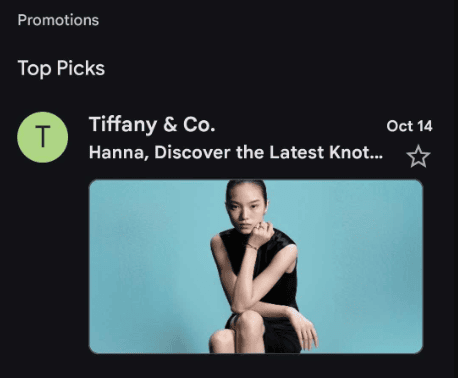
Task: Click the Promotions category label
Action: pos(58,20)
